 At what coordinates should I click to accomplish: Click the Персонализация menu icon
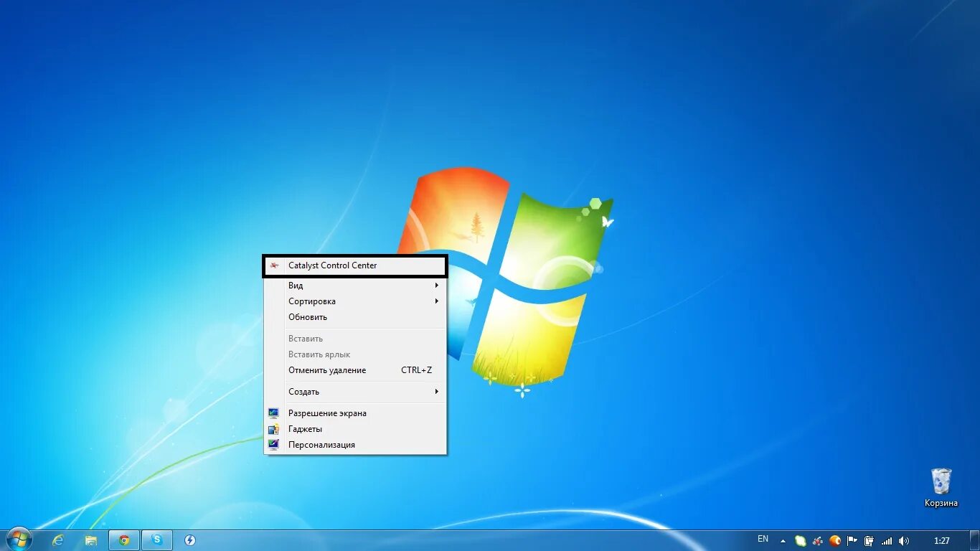coord(273,445)
